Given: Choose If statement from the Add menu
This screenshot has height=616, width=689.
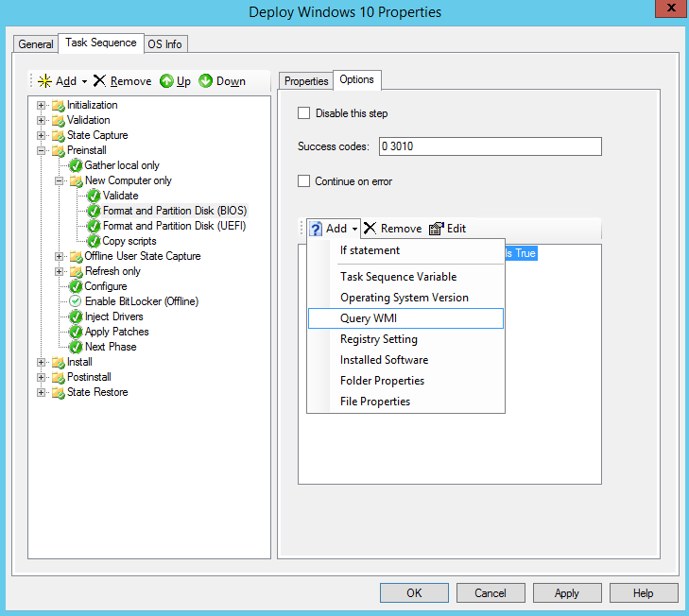Looking at the screenshot, I should tap(405, 250).
